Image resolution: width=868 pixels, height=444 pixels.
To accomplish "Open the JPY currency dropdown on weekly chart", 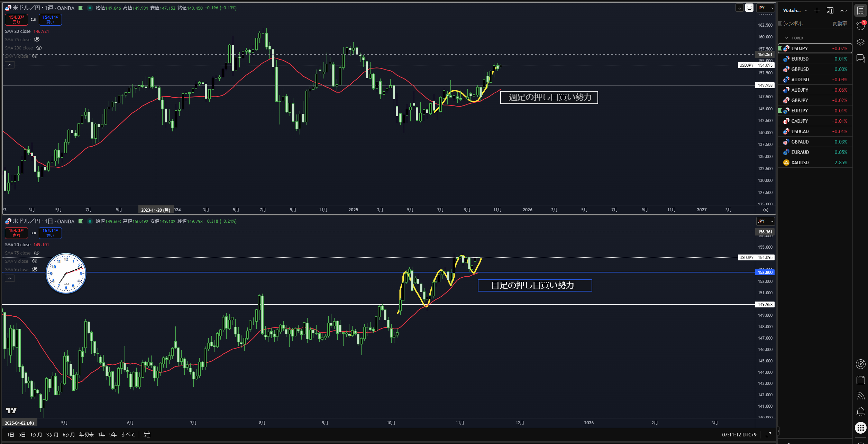I will [x=765, y=8].
